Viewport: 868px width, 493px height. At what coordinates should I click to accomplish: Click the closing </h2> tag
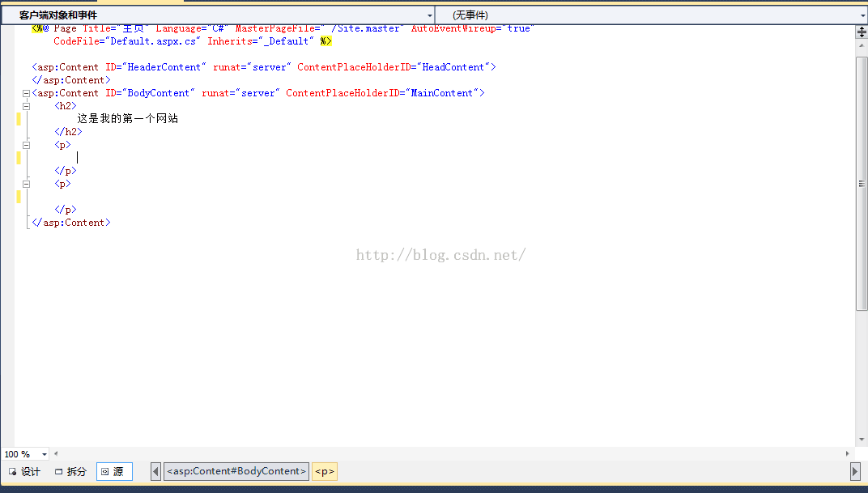[68, 132]
